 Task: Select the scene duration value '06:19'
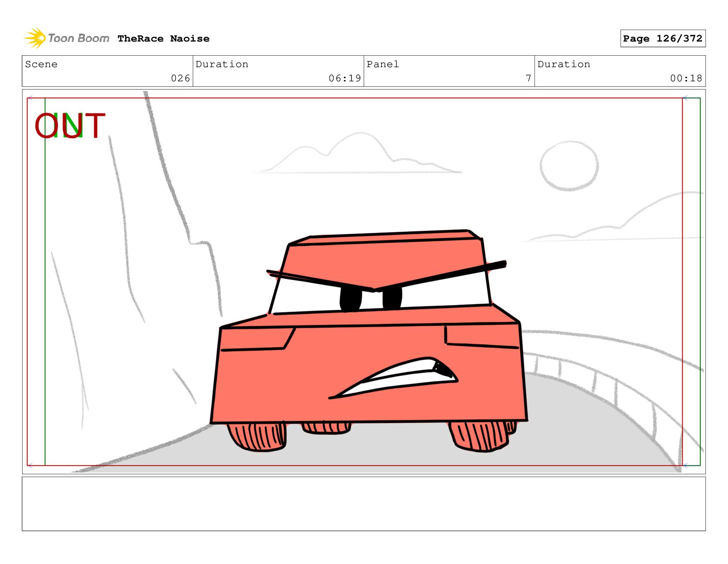point(345,78)
